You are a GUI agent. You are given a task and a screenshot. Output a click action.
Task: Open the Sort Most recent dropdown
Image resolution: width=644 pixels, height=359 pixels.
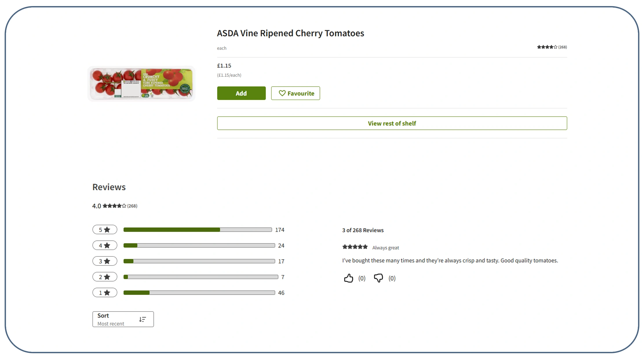[123, 319]
